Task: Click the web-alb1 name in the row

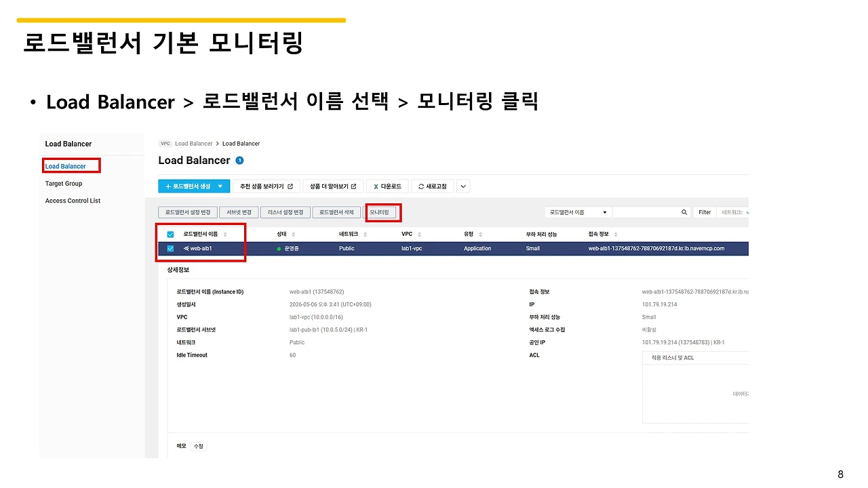Action: pyautogui.click(x=201, y=249)
